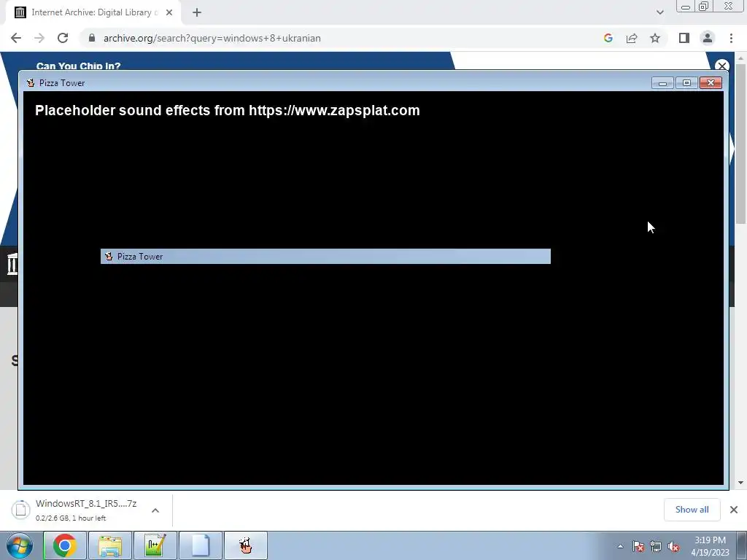Dismiss the Can You Chip In banner
Image resolution: width=747 pixels, height=560 pixels.
[x=722, y=66]
